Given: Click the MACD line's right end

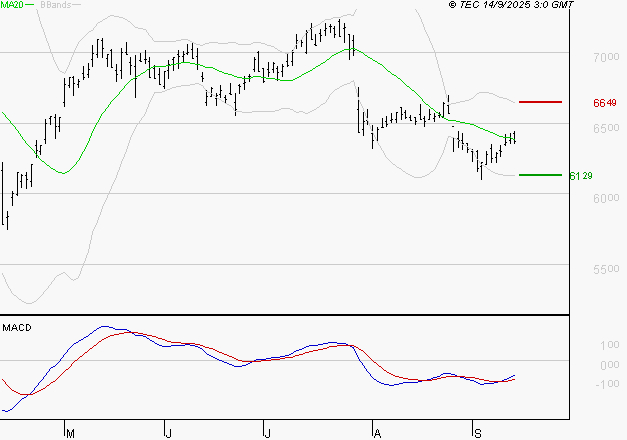Looking at the screenshot, I should click(515, 375).
